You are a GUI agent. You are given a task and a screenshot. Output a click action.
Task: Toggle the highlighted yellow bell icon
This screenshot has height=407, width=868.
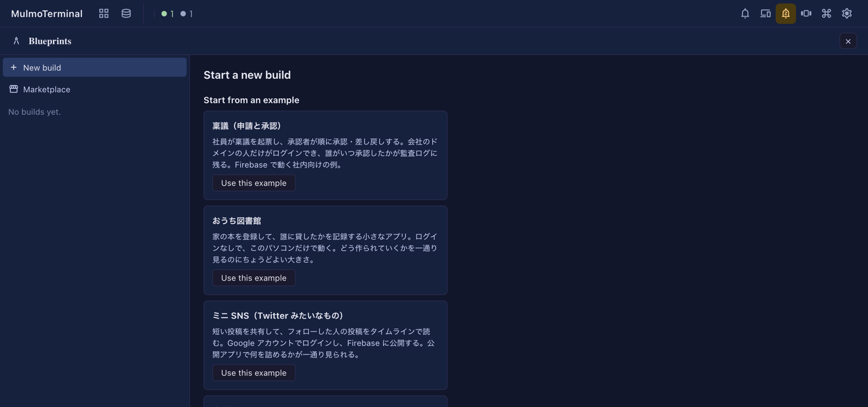tap(786, 14)
